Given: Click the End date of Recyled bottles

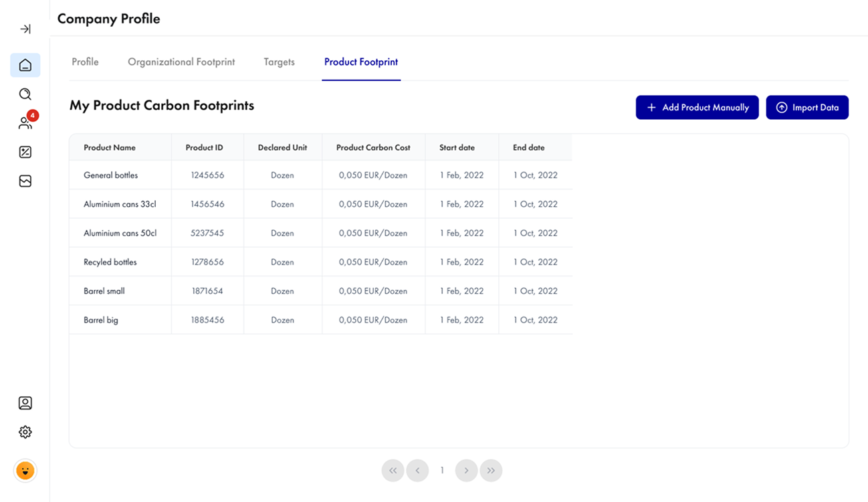Looking at the screenshot, I should [x=535, y=262].
